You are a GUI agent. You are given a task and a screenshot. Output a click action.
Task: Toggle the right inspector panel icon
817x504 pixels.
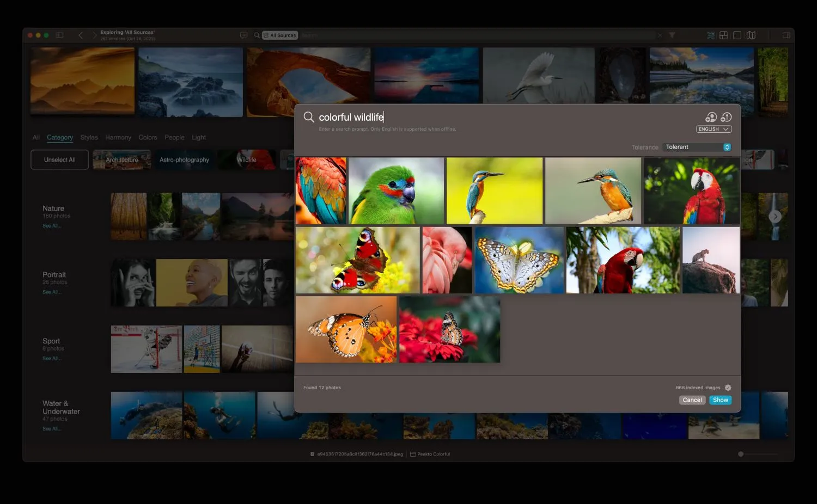(786, 35)
